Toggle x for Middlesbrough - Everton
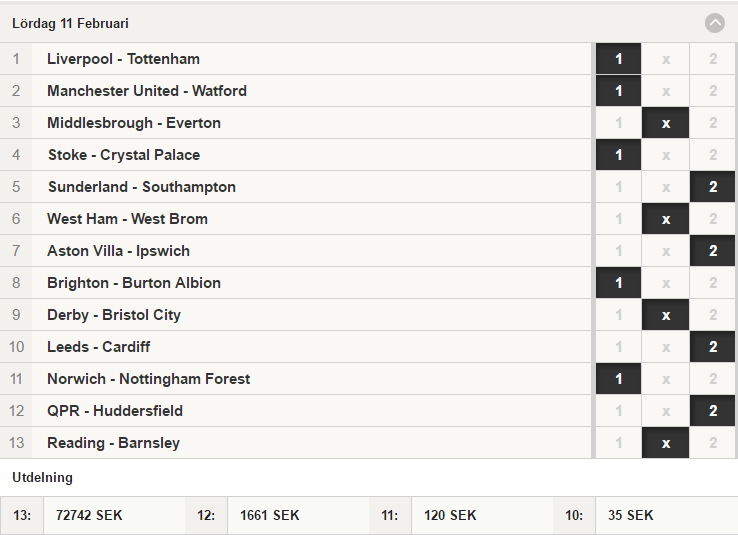The image size is (738, 535). point(666,123)
